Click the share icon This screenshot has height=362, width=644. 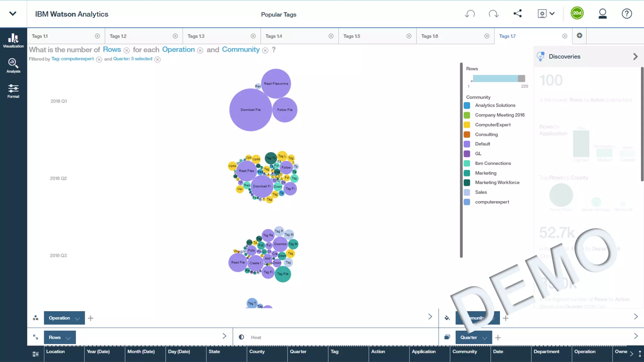(518, 14)
